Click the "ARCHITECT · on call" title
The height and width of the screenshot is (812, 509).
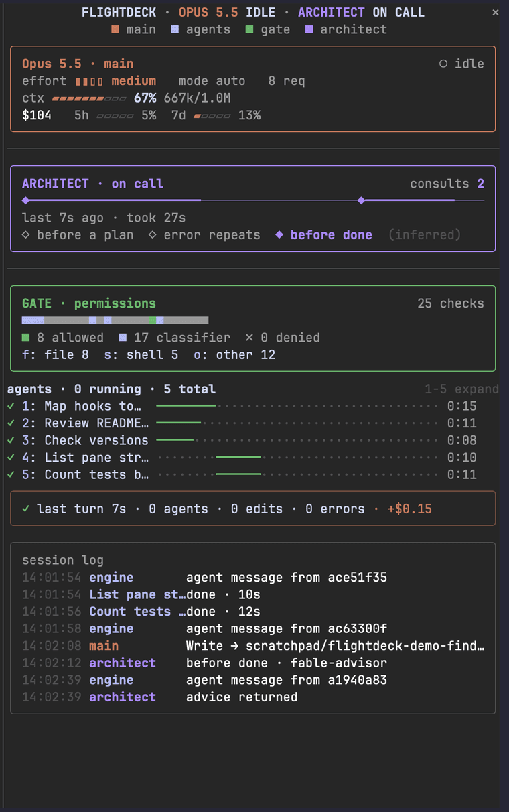pyautogui.click(x=92, y=184)
